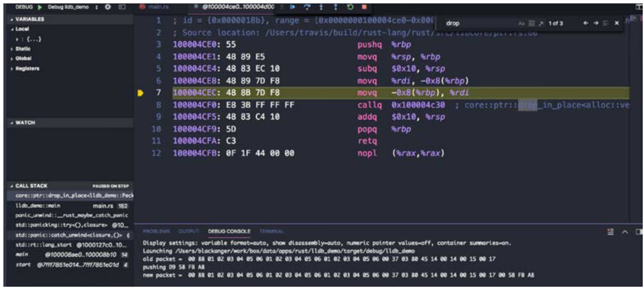644x288 pixels.
Task: Click Continue in the debug toolbar
Action: point(292,7)
